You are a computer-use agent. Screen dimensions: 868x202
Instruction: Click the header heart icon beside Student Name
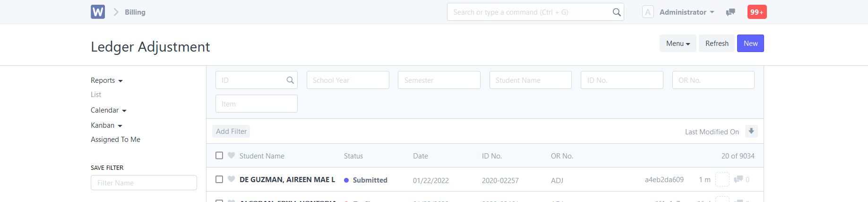point(231,155)
